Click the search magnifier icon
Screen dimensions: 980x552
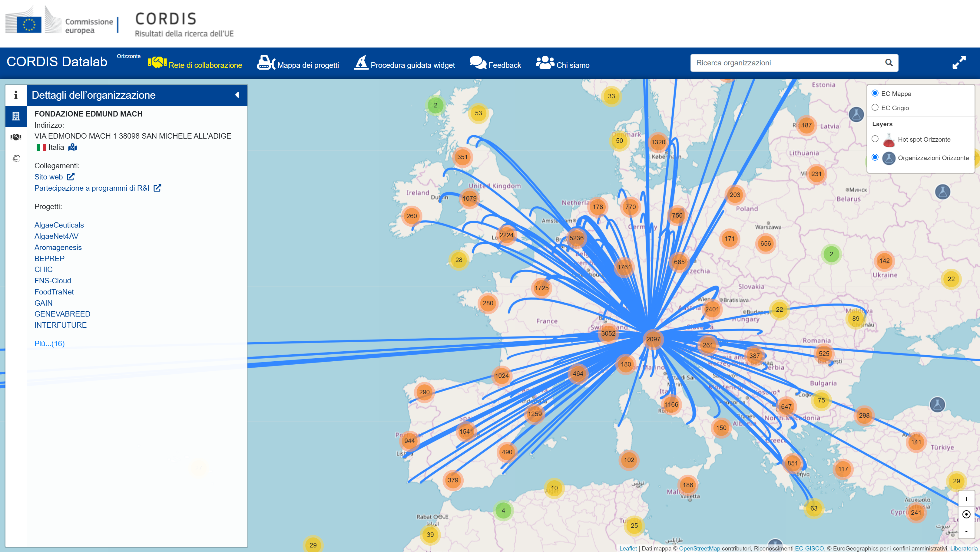click(889, 63)
